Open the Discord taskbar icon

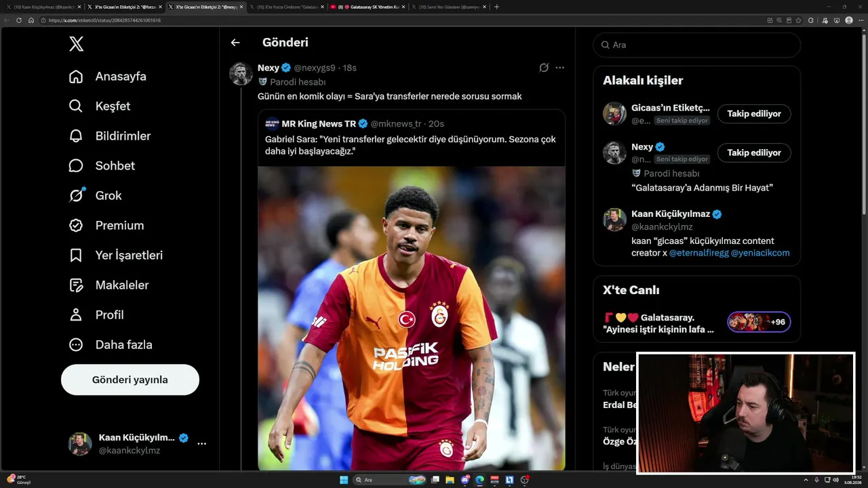click(x=465, y=480)
